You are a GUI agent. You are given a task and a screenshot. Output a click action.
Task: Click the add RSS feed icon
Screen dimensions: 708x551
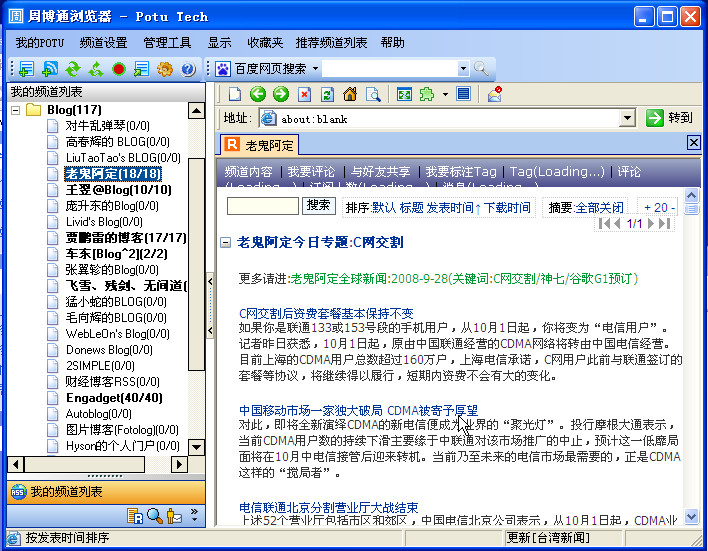pos(50,69)
